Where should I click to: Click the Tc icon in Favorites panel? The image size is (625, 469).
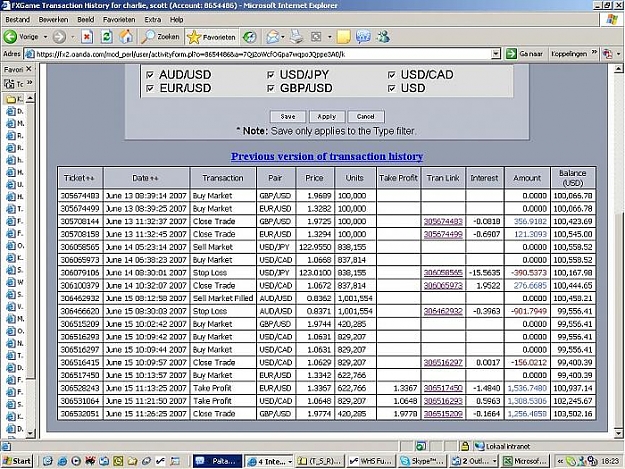(14, 84)
